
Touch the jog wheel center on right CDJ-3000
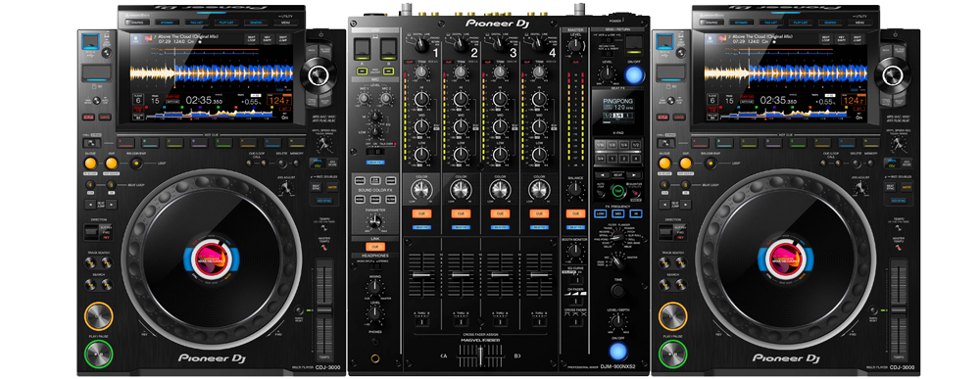[x=786, y=260]
